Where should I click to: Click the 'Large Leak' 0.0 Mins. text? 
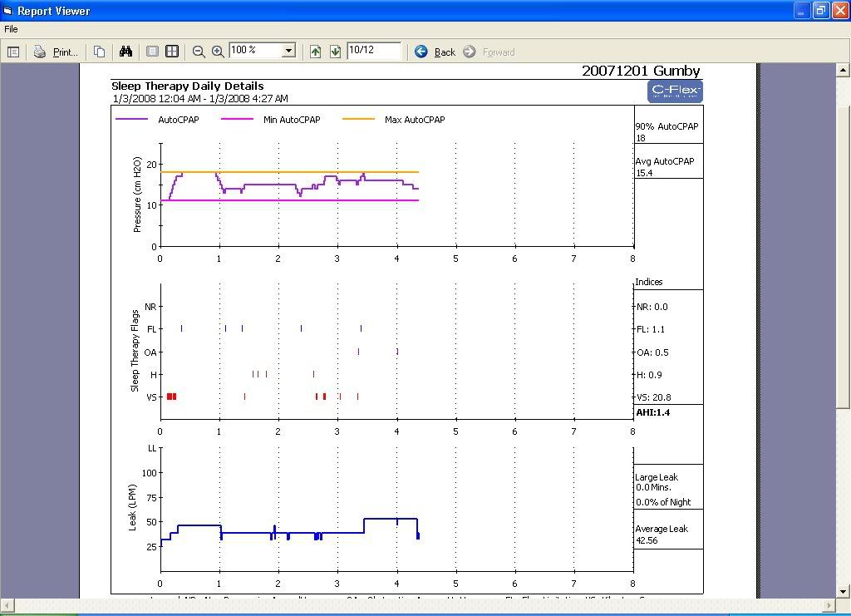(657, 482)
